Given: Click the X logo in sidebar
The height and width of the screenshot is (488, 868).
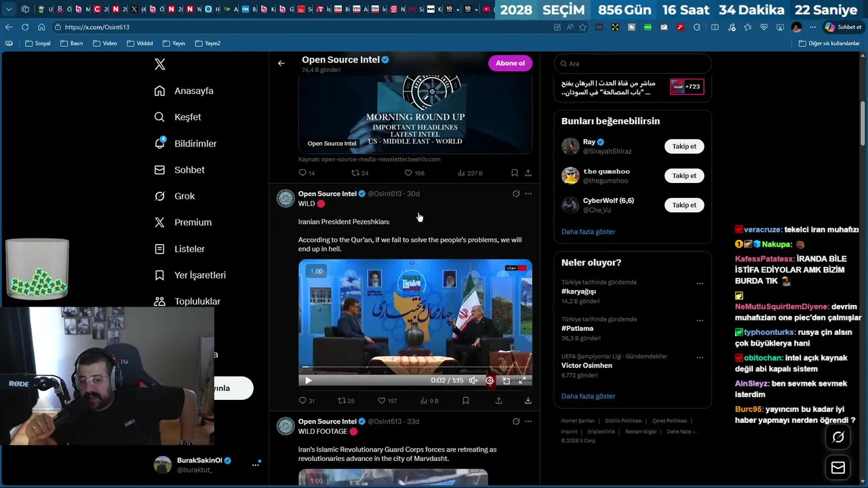Looking at the screenshot, I should (x=159, y=64).
